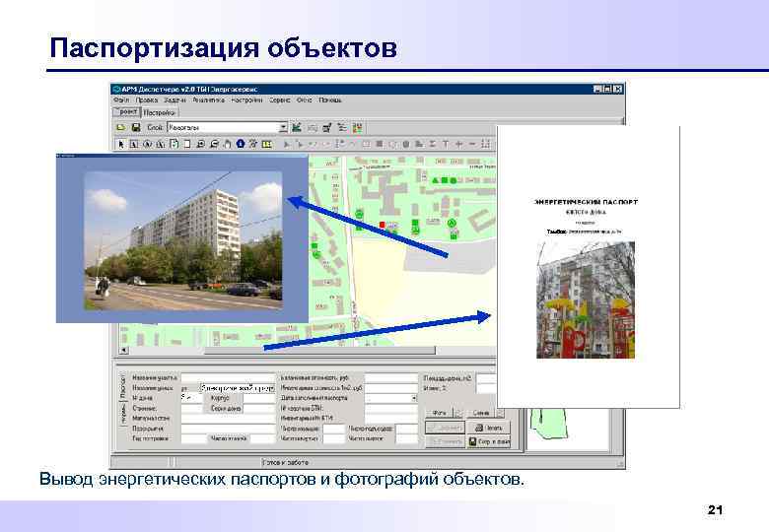This screenshot has width=769, height=532.
Task: Select the vertical Паспорт tab in bottom panel
Action: tap(123, 387)
